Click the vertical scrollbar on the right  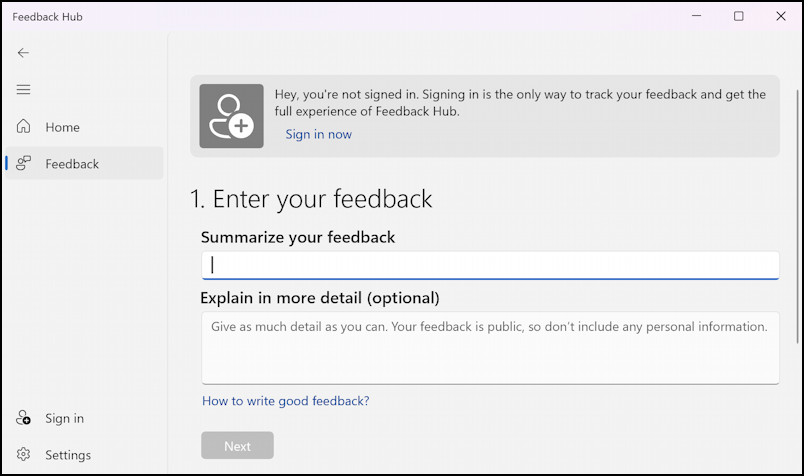click(x=797, y=216)
